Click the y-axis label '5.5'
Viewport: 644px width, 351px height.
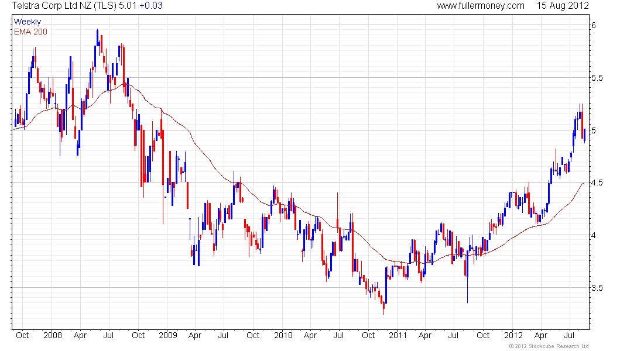click(597, 78)
